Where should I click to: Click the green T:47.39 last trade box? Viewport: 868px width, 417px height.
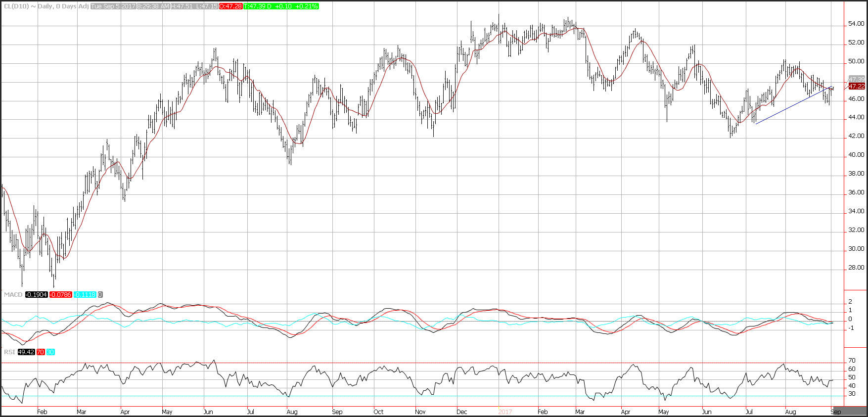pos(281,6)
